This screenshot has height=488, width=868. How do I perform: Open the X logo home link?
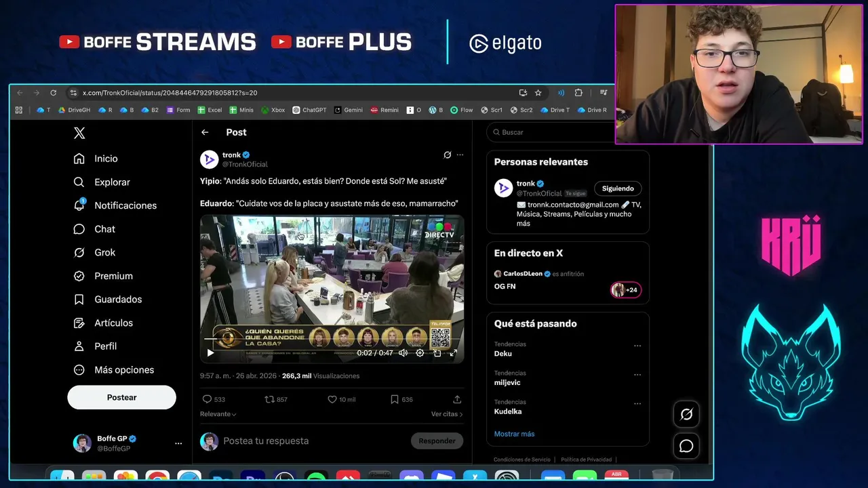(x=79, y=134)
